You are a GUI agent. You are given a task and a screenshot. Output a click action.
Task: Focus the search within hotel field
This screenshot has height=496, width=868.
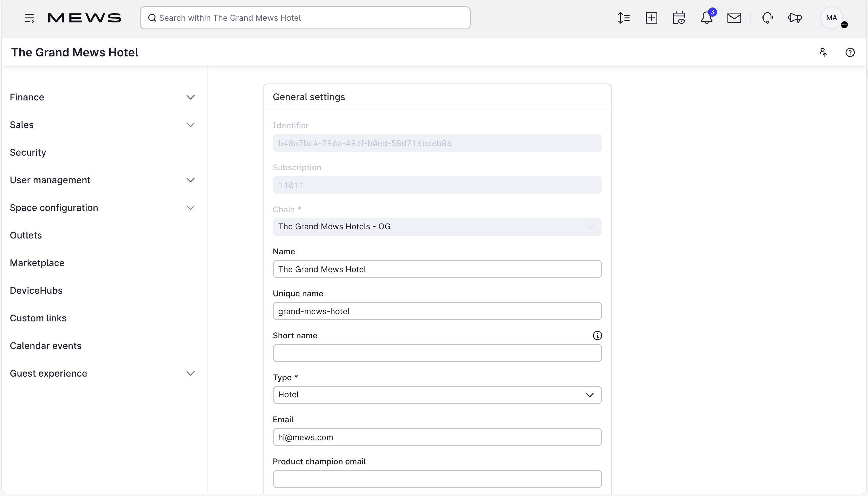[x=305, y=18]
